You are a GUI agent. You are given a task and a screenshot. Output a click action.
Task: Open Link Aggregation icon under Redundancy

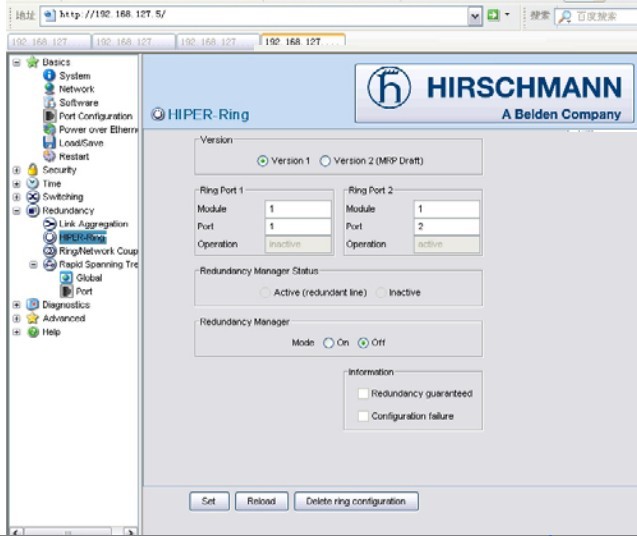point(50,224)
